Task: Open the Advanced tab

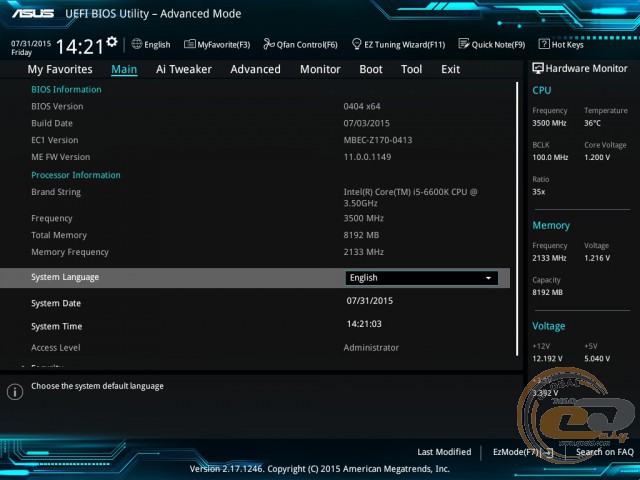Action: tap(256, 69)
